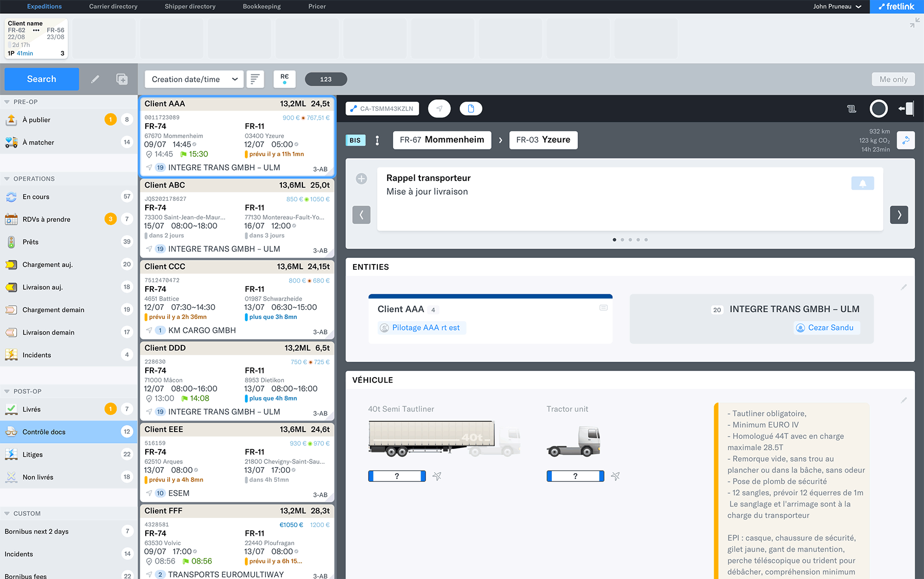The height and width of the screenshot is (579, 924).
Task: Open the Expeditions tab
Action: pos(44,7)
